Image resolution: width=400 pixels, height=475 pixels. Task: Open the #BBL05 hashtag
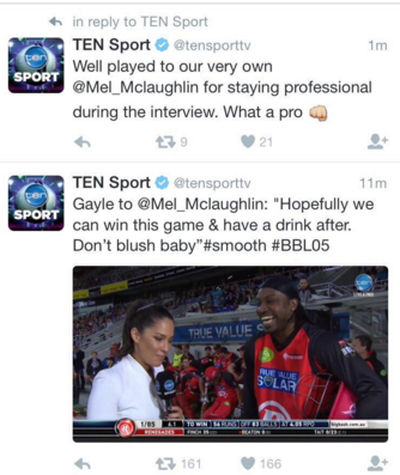click(x=301, y=246)
